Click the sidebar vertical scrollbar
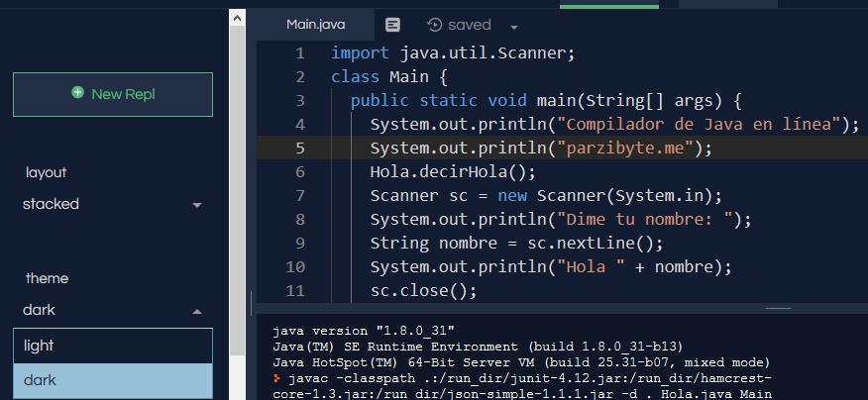Viewport: 868px width, 400px height. tap(237, 198)
